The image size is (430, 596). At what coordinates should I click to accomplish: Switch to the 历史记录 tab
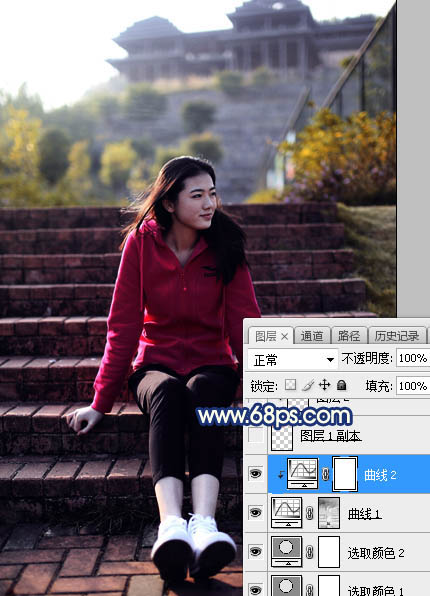(x=397, y=336)
